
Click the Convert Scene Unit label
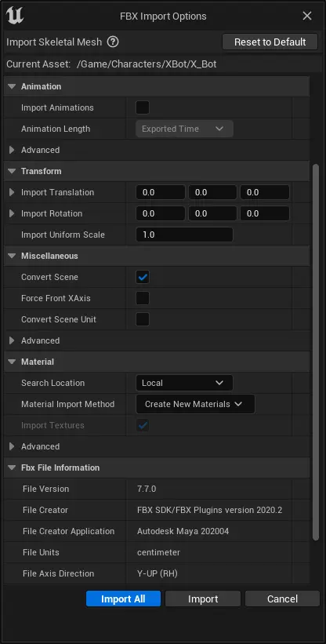(59, 319)
